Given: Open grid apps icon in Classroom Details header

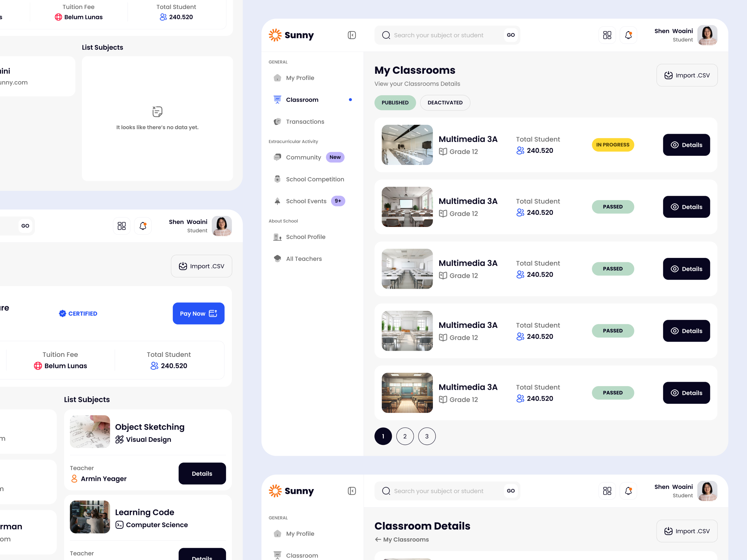Looking at the screenshot, I should (607, 491).
